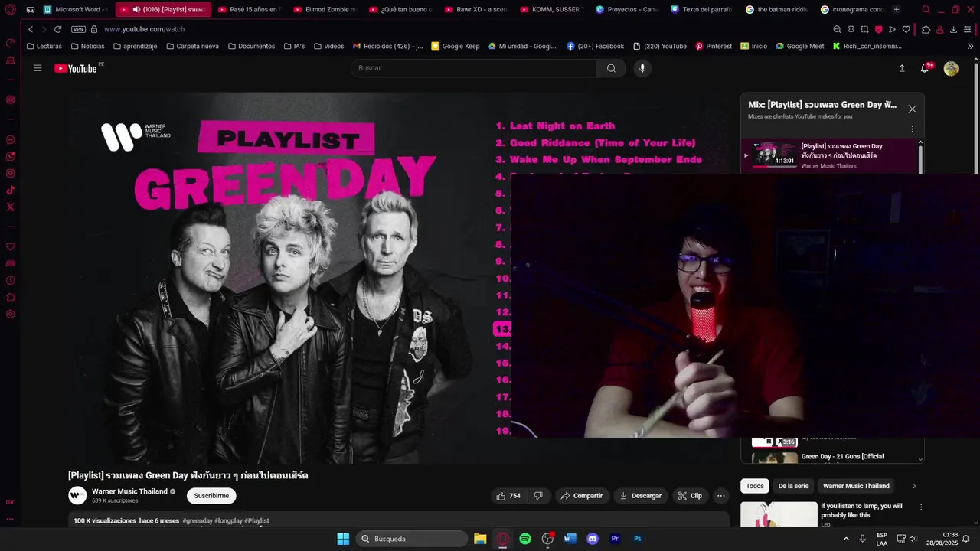Click the Descargar download button

pyautogui.click(x=641, y=496)
